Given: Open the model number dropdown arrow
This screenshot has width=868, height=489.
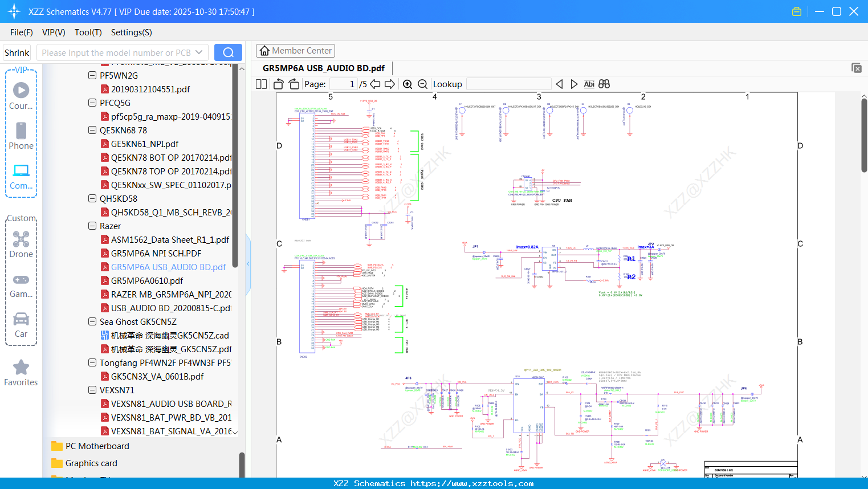Looking at the screenshot, I should point(199,52).
